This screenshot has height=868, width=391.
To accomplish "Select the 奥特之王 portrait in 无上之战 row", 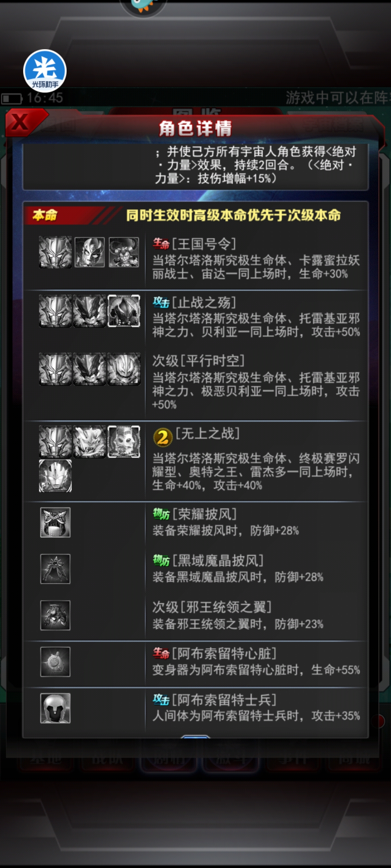I will [x=124, y=442].
